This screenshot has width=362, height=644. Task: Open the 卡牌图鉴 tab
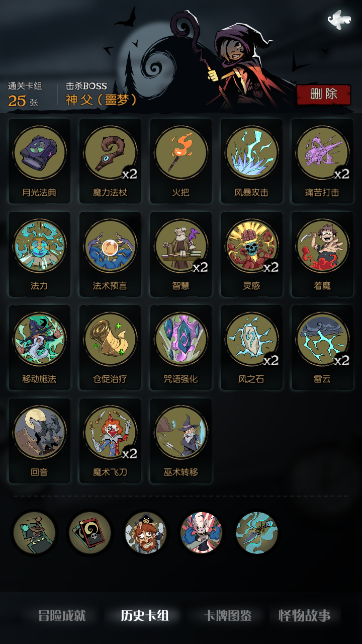coord(227,615)
